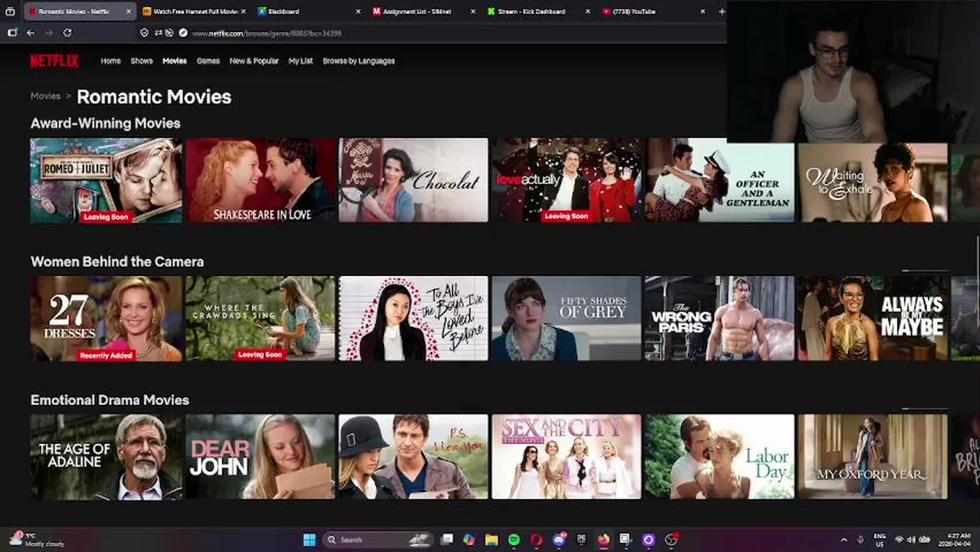This screenshot has width=980, height=552.
Task: Switch to the Watch Free Hamnet tab
Action: tap(194, 11)
